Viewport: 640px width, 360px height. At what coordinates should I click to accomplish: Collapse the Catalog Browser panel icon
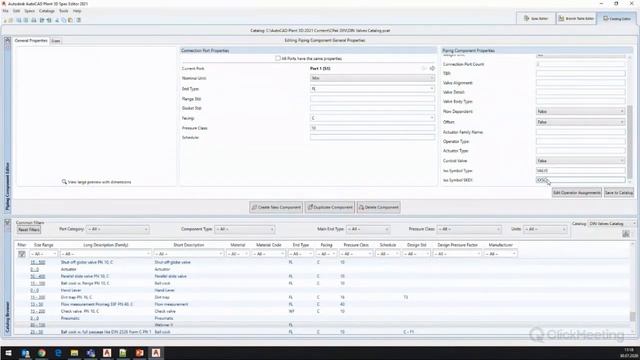tap(7, 223)
